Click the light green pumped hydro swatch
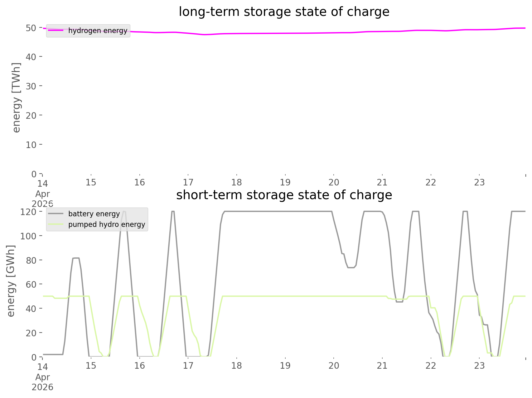Screen dimensions: 532x398 [x=56, y=224]
